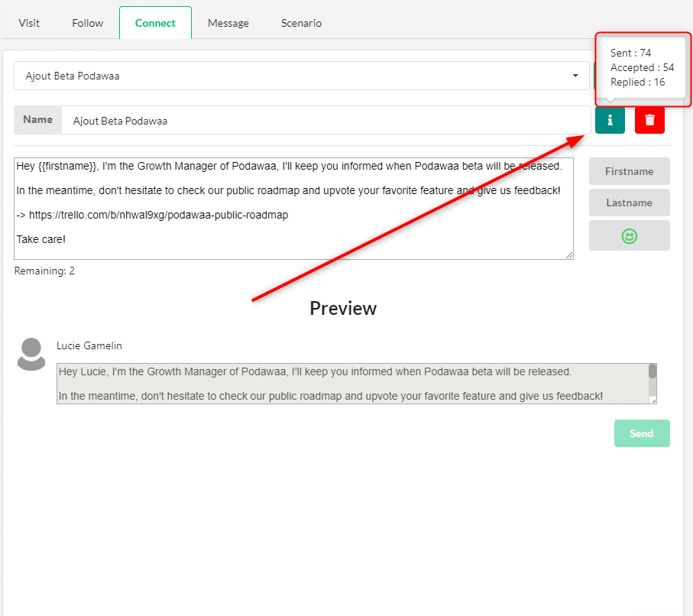This screenshot has height=616, width=693.
Task: Show template stats with the info icon
Action: coord(610,120)
